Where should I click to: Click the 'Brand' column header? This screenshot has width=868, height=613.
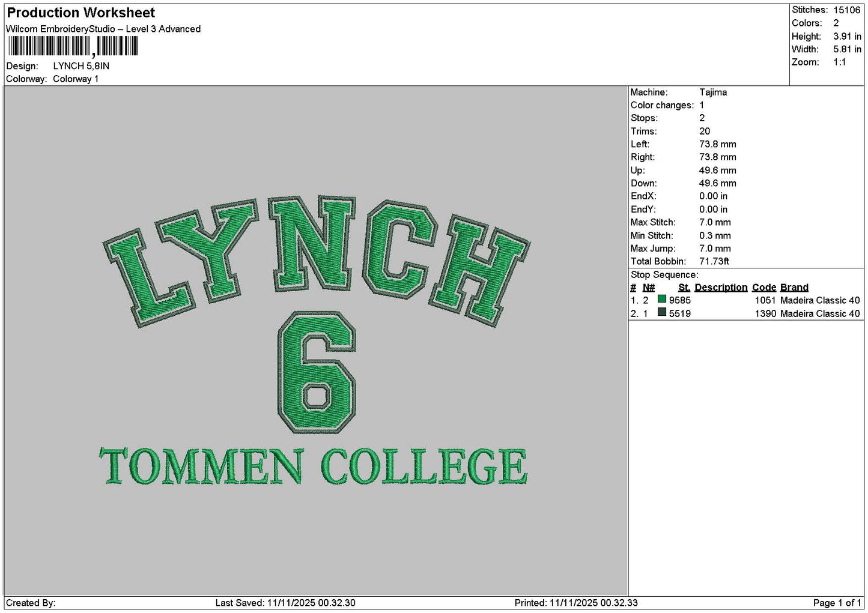point(794,288)
